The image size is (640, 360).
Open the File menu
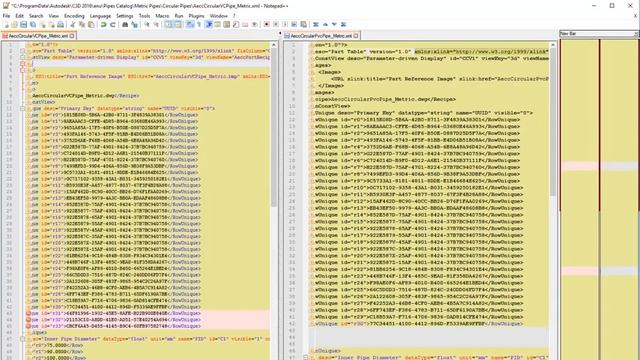tap(6, 16)
